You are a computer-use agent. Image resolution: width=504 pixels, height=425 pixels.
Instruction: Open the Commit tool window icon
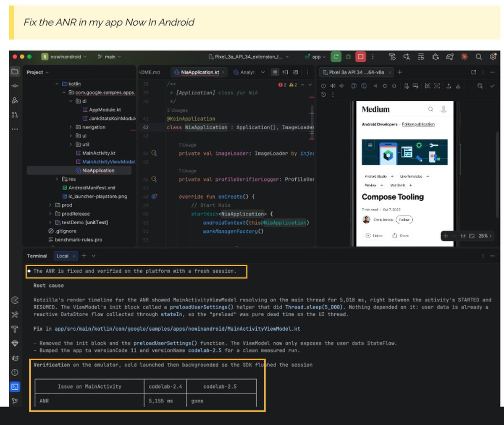15,86
